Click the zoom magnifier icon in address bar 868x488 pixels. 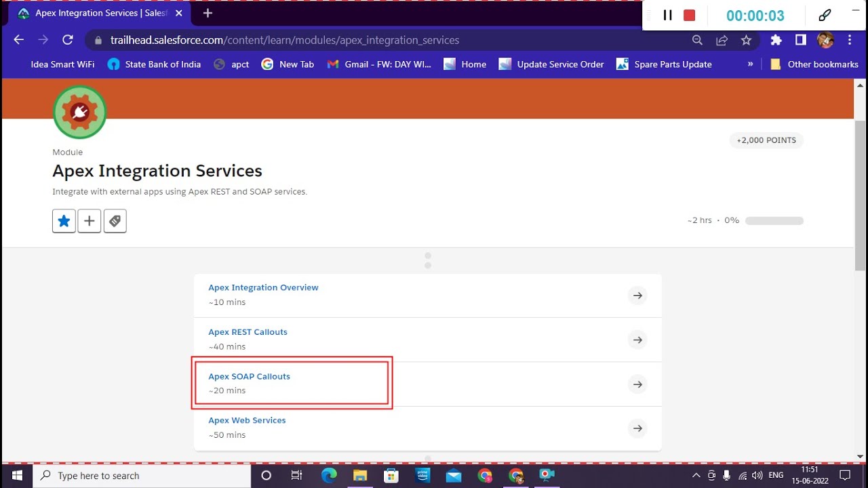697,40
